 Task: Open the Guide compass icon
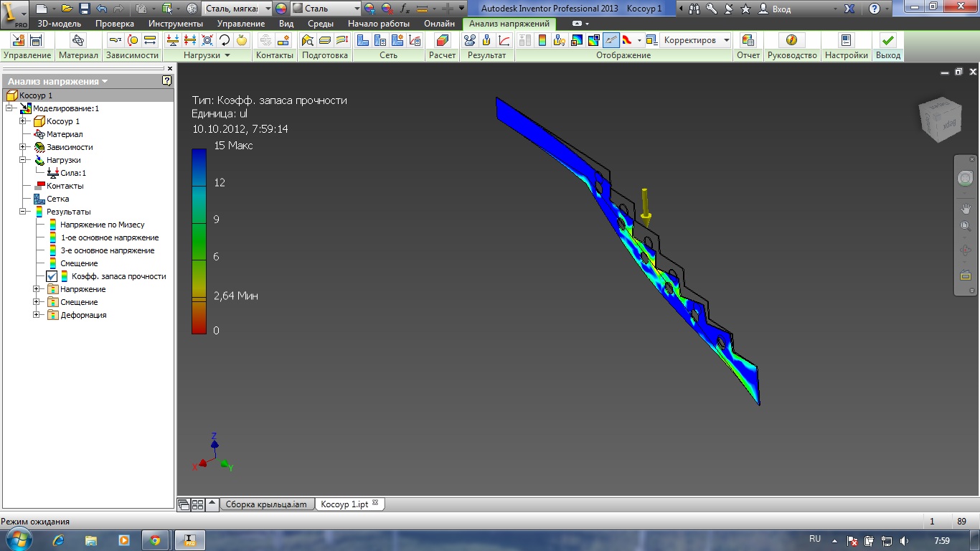click(791, 40)
